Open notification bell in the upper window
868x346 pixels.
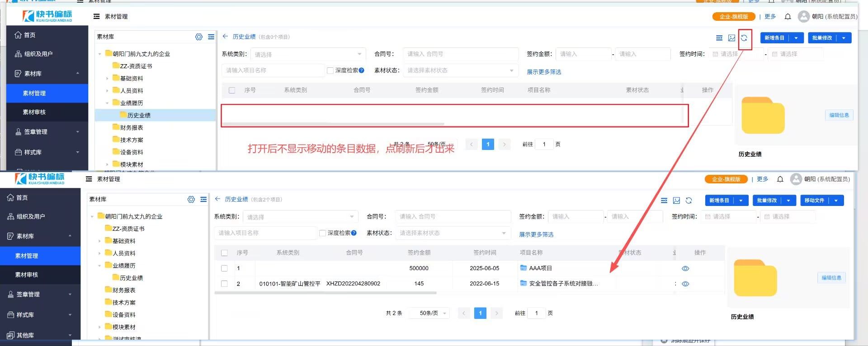788,17
